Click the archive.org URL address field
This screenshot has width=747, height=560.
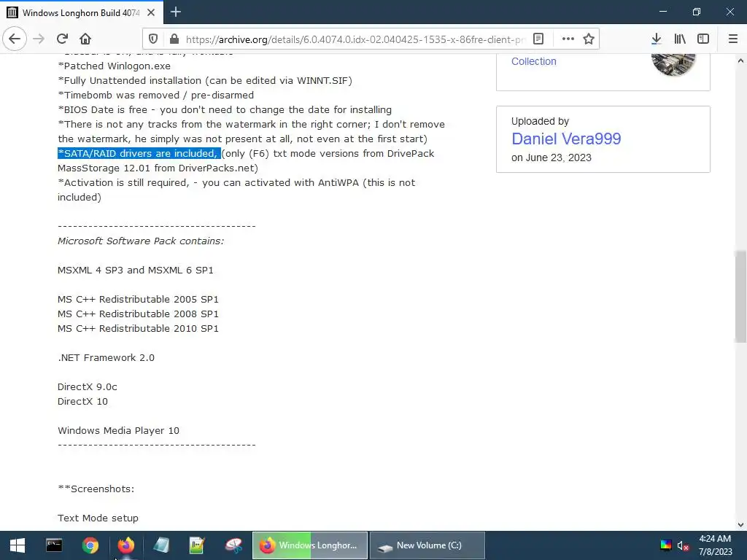(355, 39)
